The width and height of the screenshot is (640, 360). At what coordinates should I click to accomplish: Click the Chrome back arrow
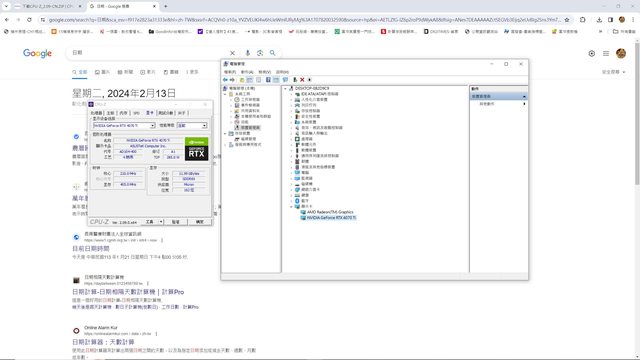click(7, 20)
